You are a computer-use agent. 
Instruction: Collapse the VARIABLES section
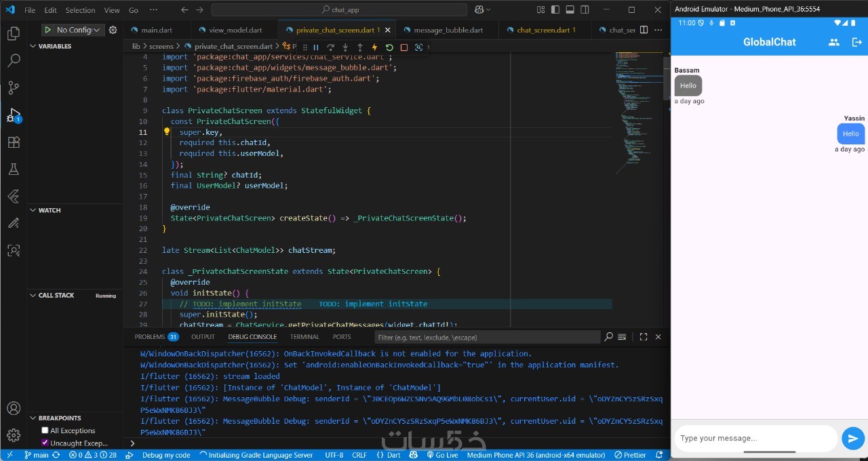[x=54, y=46]
